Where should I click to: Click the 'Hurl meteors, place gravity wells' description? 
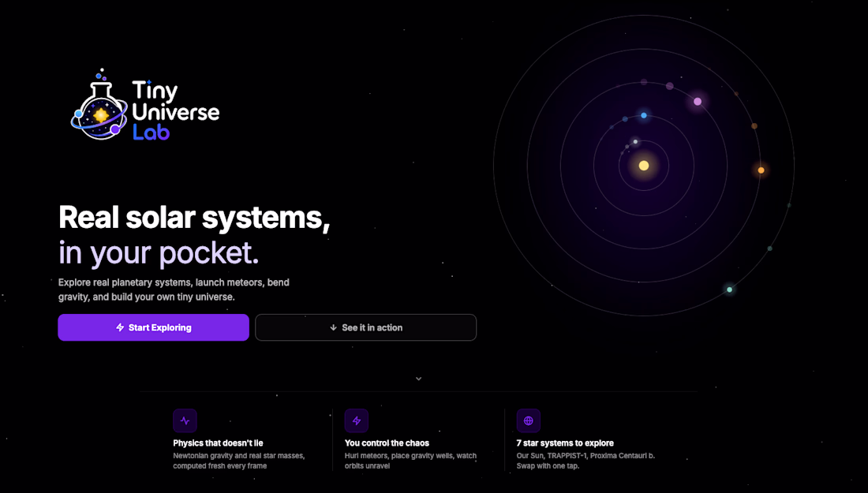410,461
